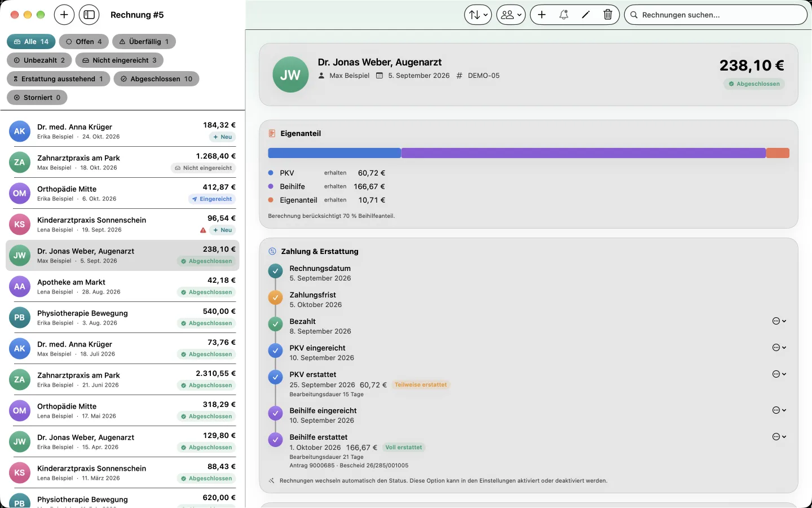Click the Zahlung & Erstattung section icon
This screenshot has width=812, height=508.
(x=272, y=252)
